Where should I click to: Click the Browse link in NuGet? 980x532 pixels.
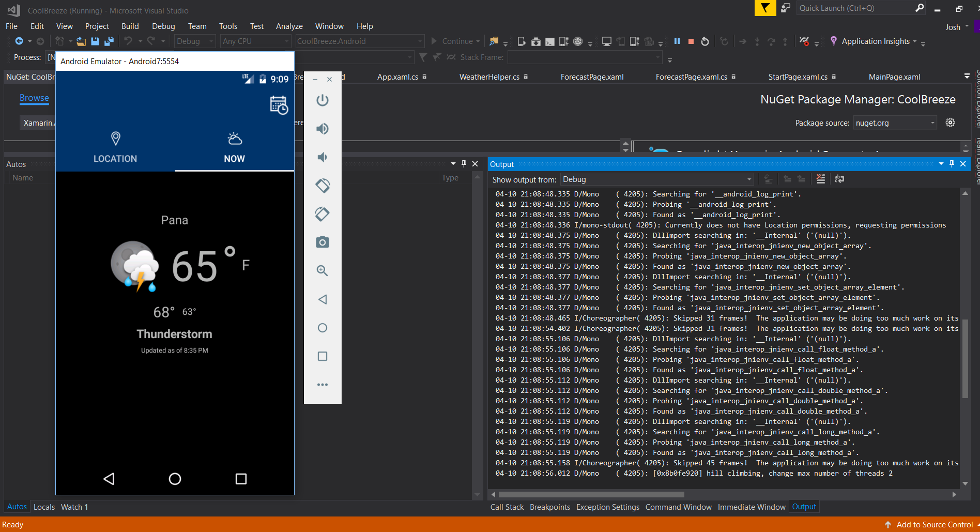click(34, 98)
